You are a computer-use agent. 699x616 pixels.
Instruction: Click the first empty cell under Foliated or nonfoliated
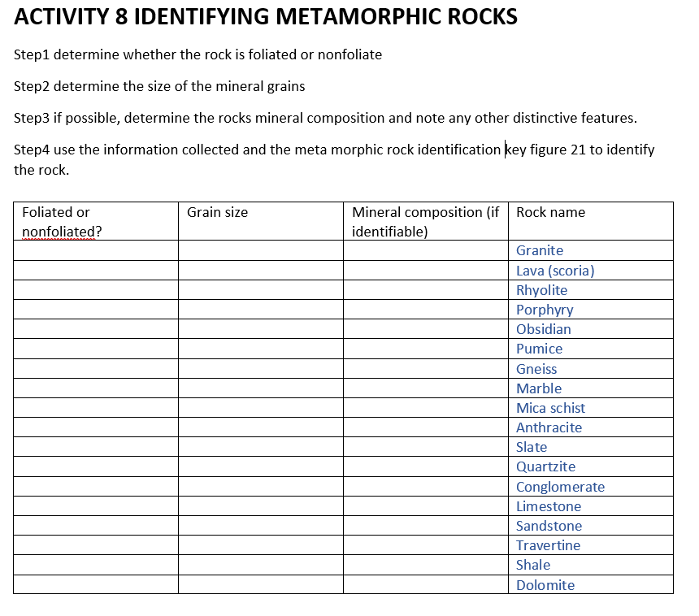coord(94,250)
